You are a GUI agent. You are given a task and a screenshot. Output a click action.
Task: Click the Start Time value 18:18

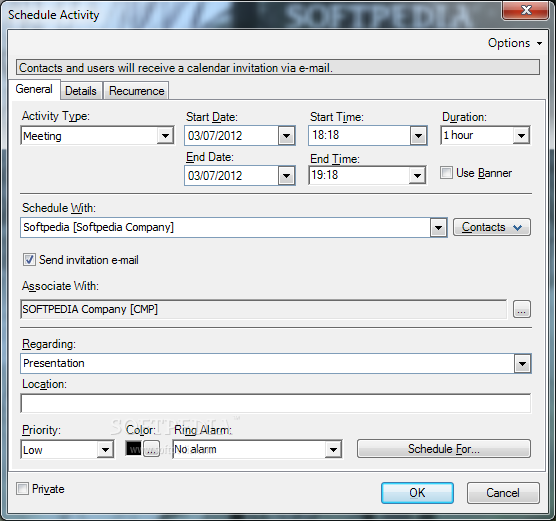tap(326, 135)
